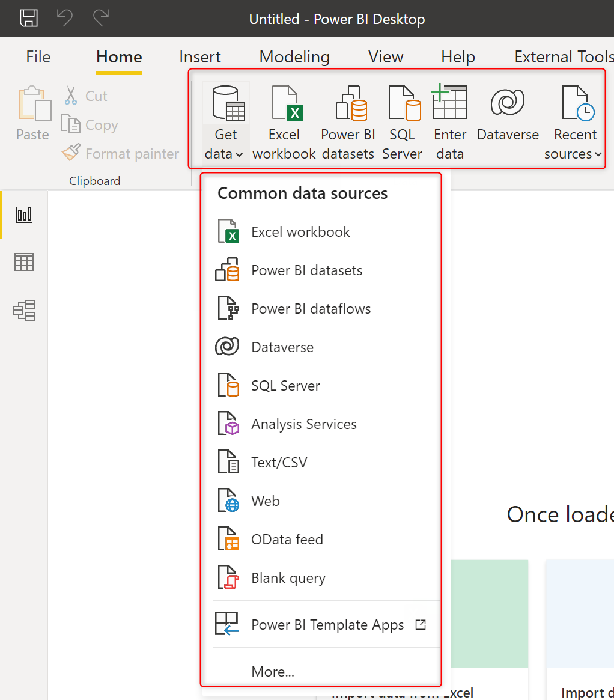This screenshot has width=614, height=700.
Task: Switch to the Modeling tab
Action: pyautogui.click(x=294, y=57)
